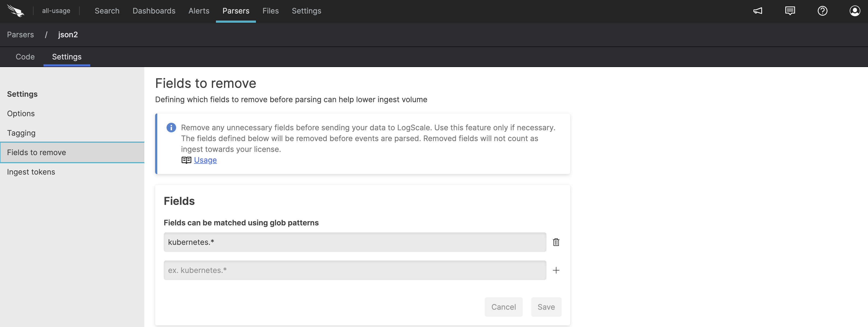Open the Dashboards menu

click(154, 11)
